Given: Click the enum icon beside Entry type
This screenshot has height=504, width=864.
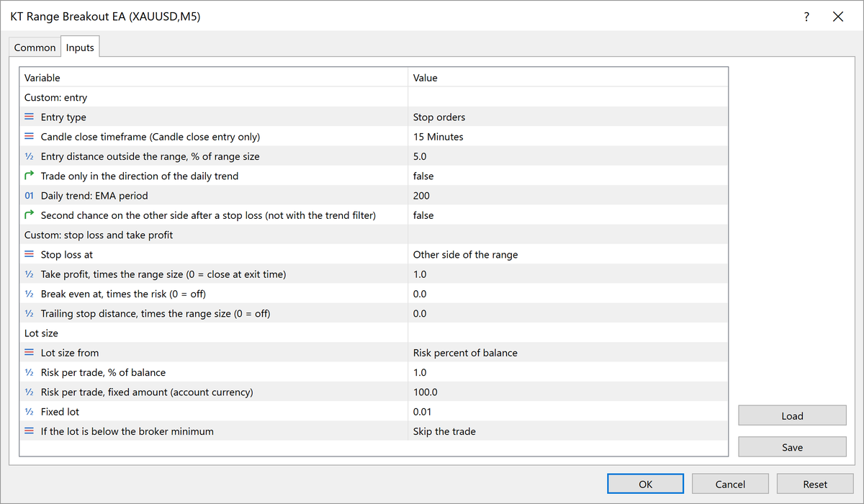Looking at the screenshot, I should click(x=30, y=117).
